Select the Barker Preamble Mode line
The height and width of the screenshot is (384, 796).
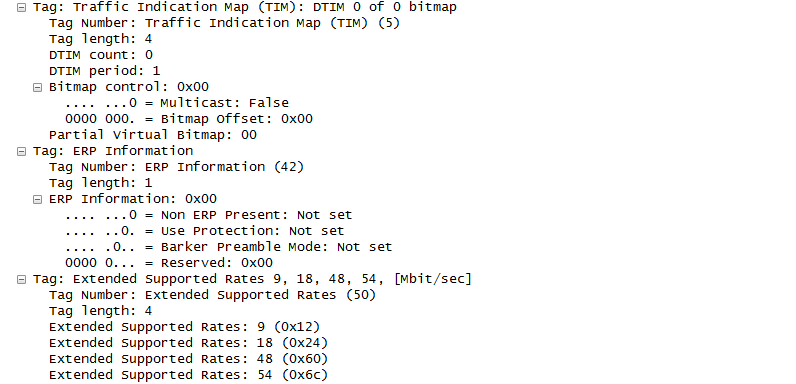(228, 247)
